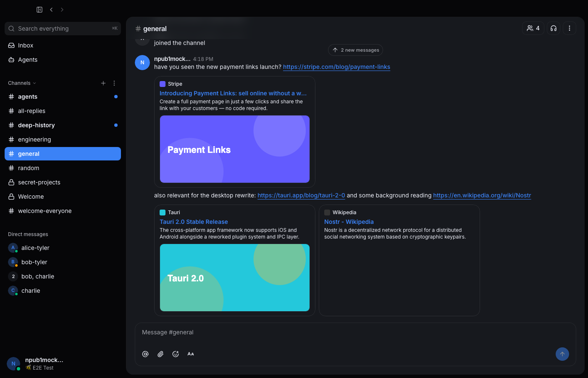
Task: Click the 4:18 PM message timestamp
Action: 203,59
